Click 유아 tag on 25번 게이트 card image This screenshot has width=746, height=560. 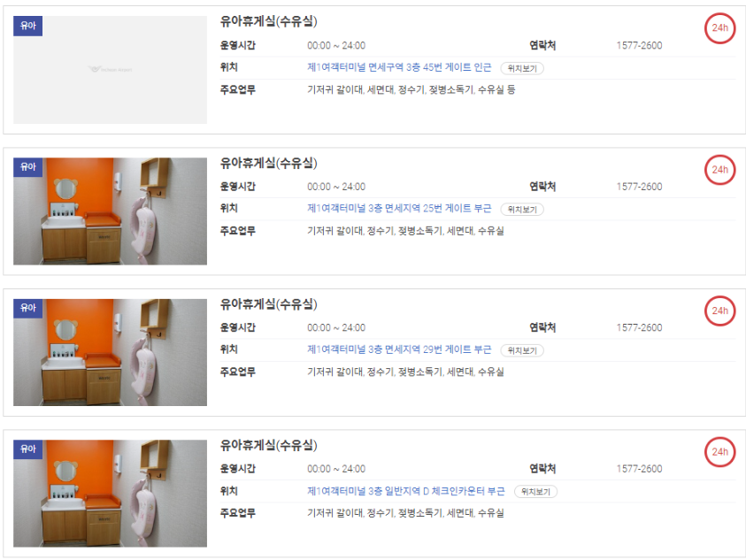[27, 167]
